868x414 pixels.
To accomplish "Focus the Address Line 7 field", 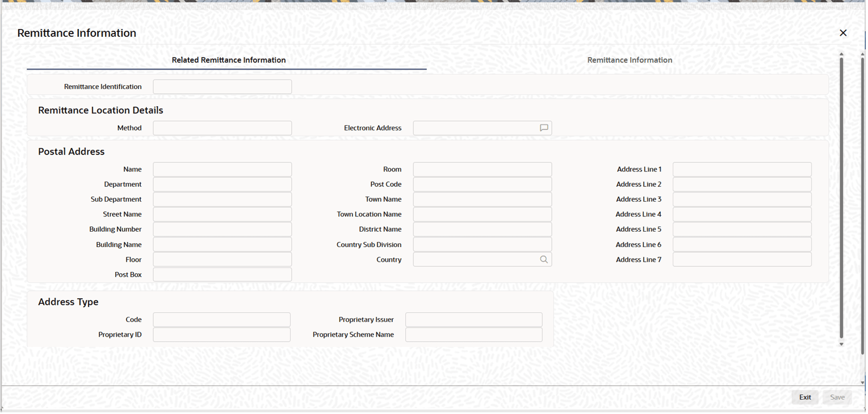I will pos(742,260).
